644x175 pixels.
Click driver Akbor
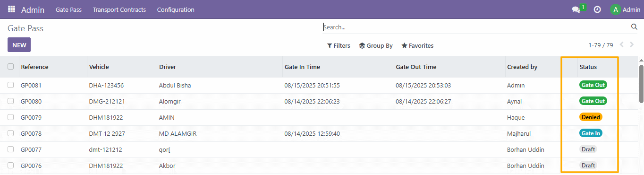pos(168,166)
